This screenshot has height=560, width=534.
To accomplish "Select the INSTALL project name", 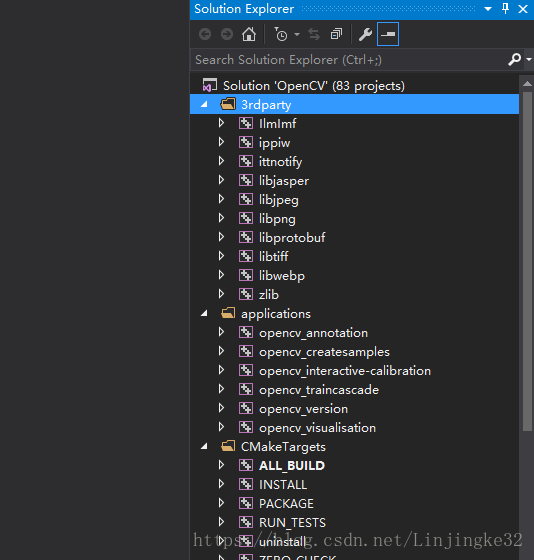I will coord(283,485).
